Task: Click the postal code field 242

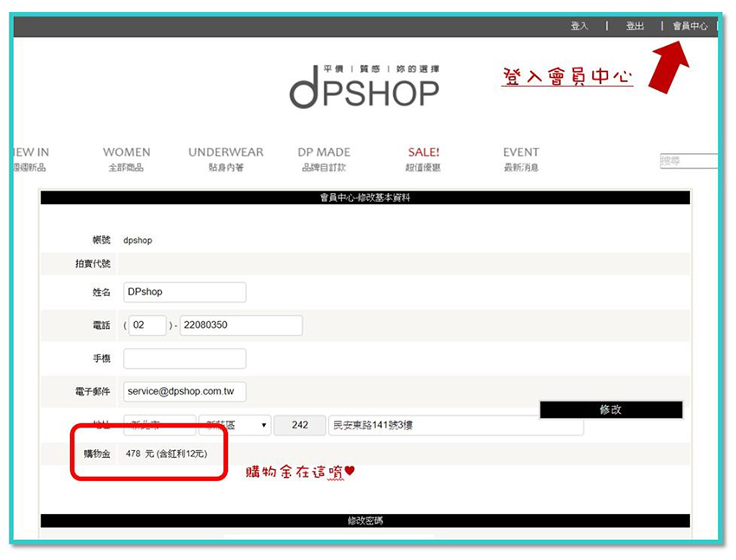Action: click(300, 425)
